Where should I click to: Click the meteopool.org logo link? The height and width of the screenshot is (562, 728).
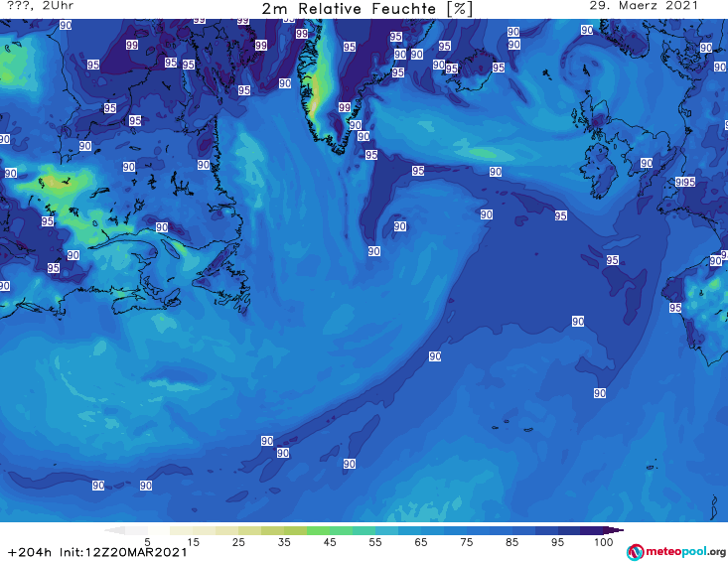[676, 552]
